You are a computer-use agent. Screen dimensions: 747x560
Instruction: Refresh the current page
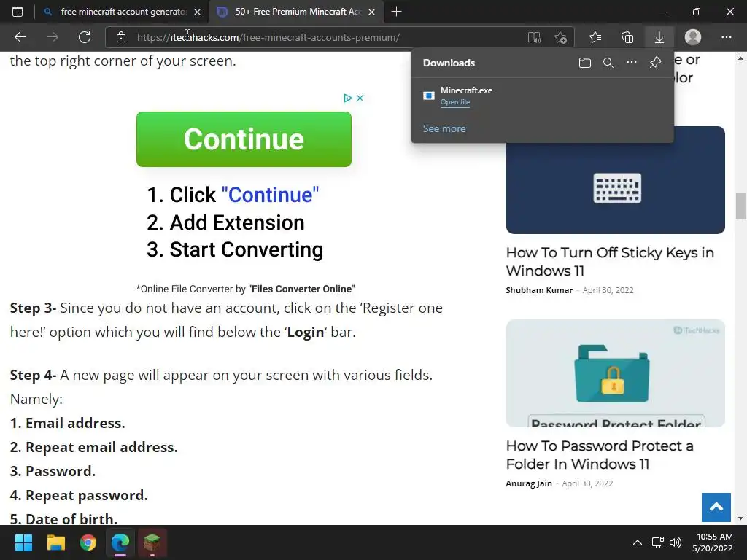click(85, 37)
